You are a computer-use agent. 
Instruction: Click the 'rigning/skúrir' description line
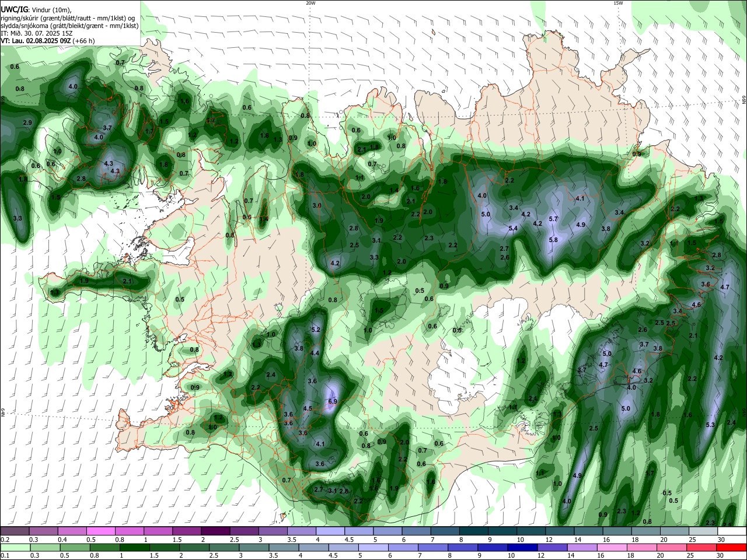pyautogui.click(x=68, y=18)
